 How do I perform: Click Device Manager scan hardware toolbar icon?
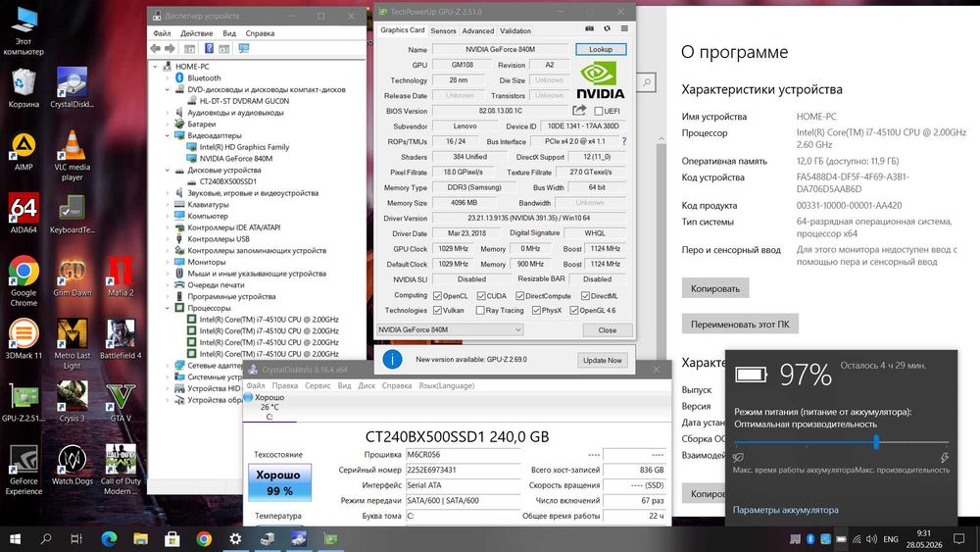click(x=244, y=49)
